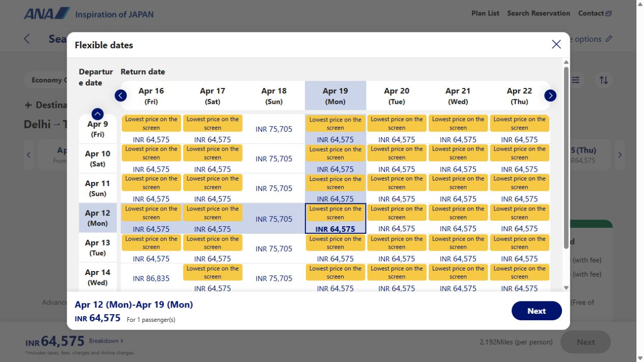644x362 pixels.
Task: Click dialog scrollbar up arrow
Action: click(566, 62)
